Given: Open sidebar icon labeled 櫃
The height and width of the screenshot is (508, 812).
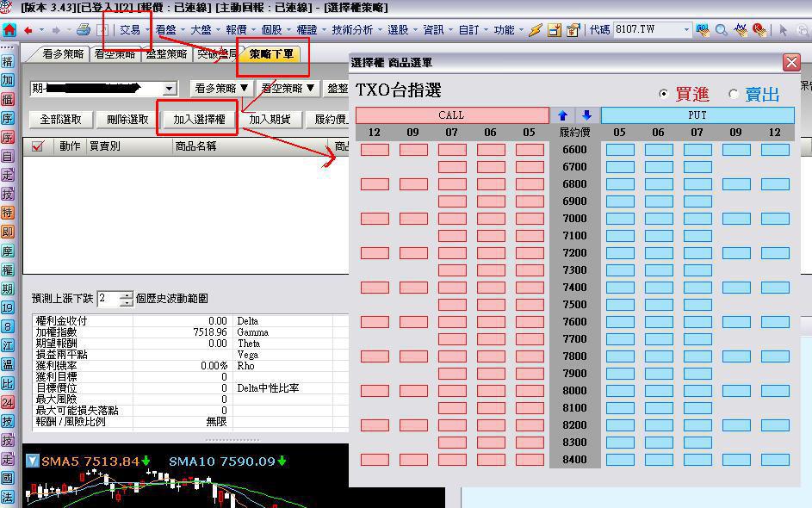Looking at the screenshot, I should tap(7, 99).
